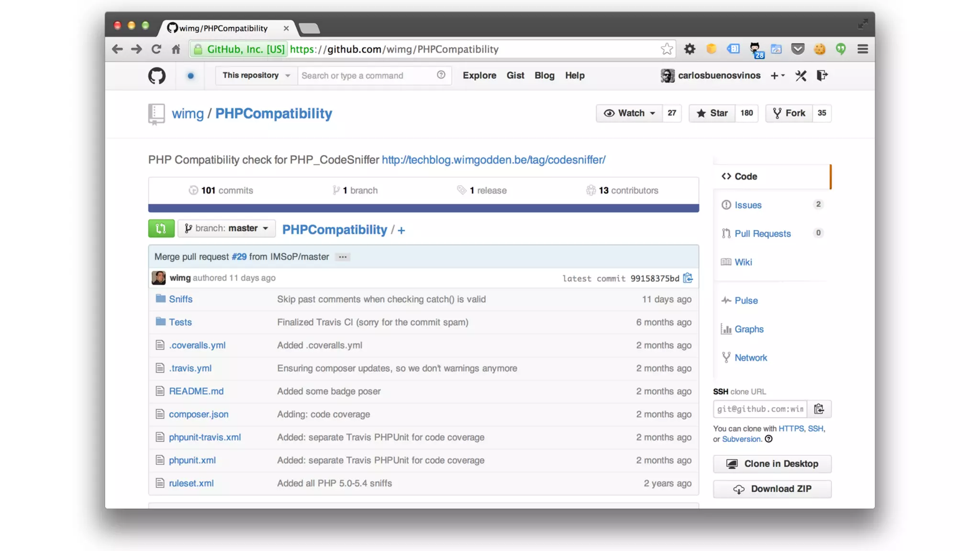
Task: Expand the commit message ellipsis
Action: click(343, 257)
